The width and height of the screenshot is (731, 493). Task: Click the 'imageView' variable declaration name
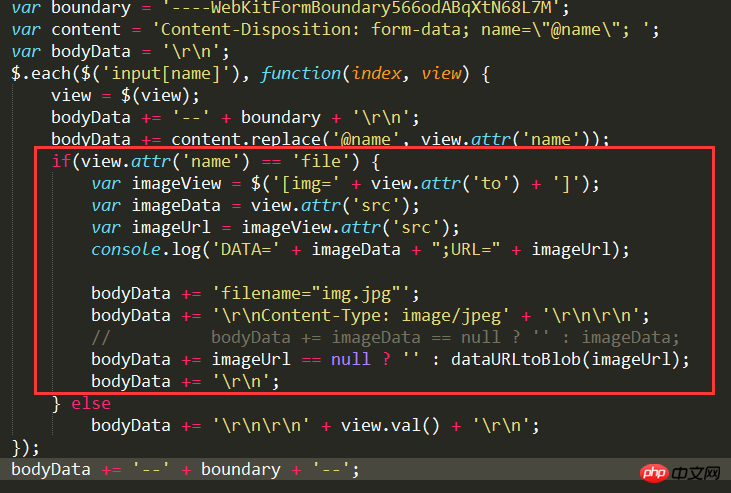[176, 183]
